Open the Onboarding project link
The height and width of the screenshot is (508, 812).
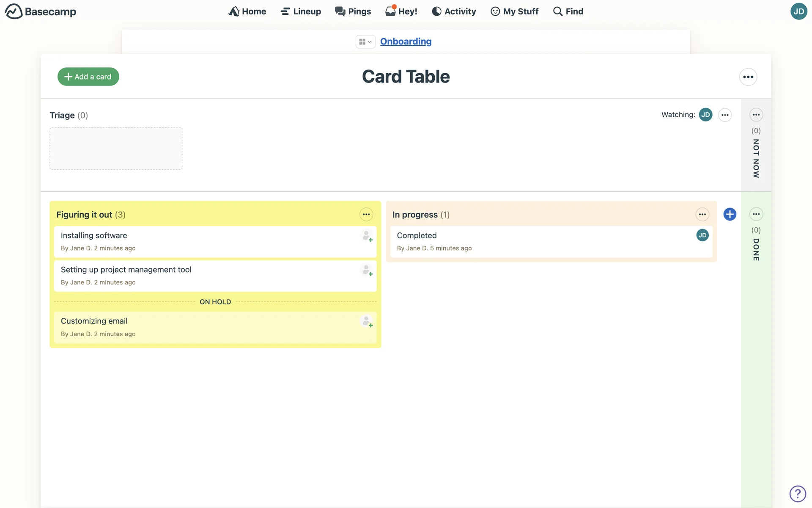point(406,41)
